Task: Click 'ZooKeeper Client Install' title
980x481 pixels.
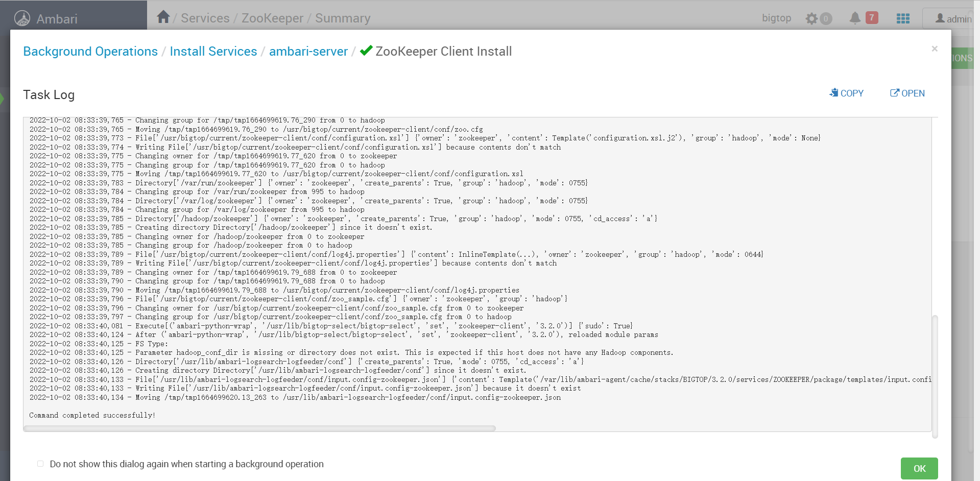Action: point(444,52)
